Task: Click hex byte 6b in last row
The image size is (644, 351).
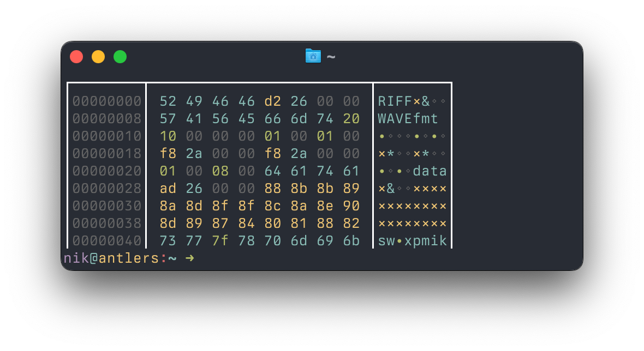Action: click(351, 241)
